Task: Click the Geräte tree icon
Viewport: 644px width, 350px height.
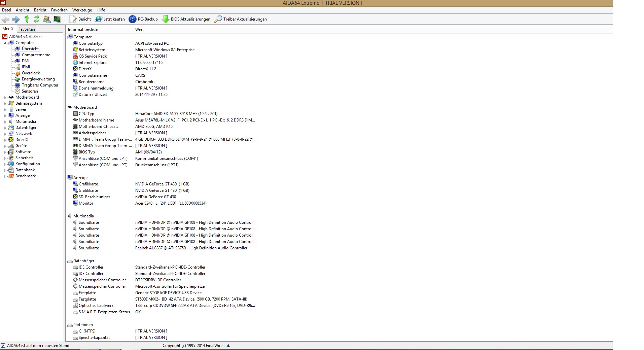Action: pos(11,146)
